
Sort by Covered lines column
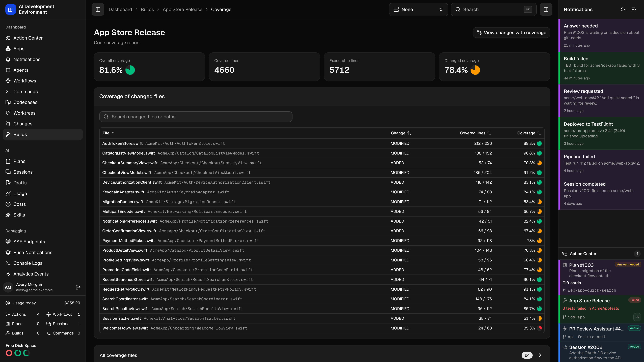coord(475,133)
